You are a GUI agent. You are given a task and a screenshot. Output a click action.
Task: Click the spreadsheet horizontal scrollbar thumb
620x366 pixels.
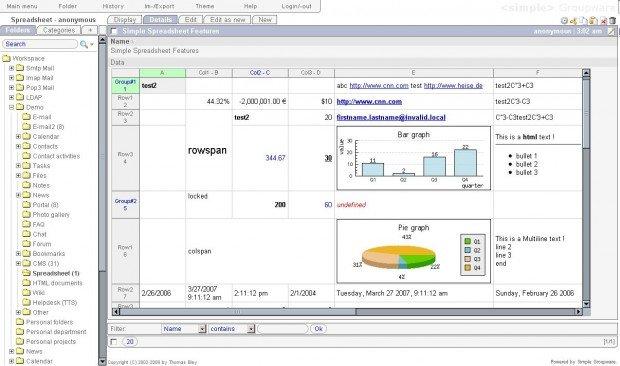(x=238, y=312)
